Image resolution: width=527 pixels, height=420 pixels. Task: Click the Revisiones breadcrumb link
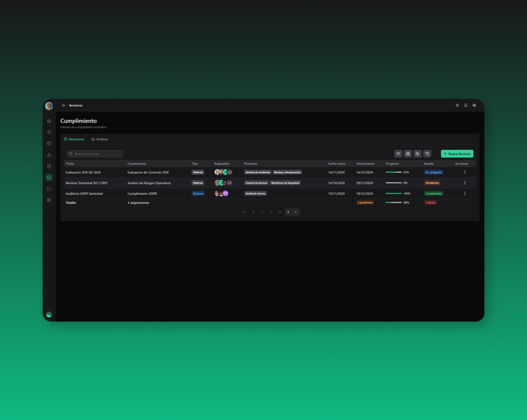[76, 105]
